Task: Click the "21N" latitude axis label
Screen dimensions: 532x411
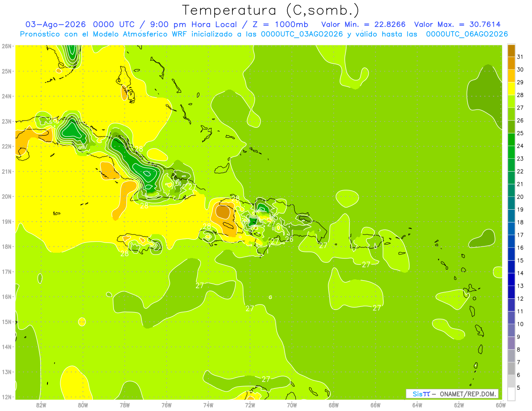Action: pos(6,171)
